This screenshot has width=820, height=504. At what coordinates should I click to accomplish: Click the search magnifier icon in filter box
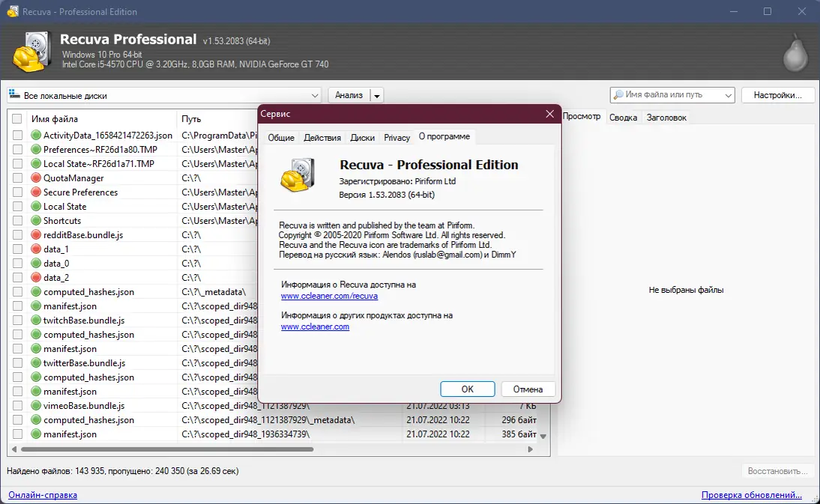point(618,95)
